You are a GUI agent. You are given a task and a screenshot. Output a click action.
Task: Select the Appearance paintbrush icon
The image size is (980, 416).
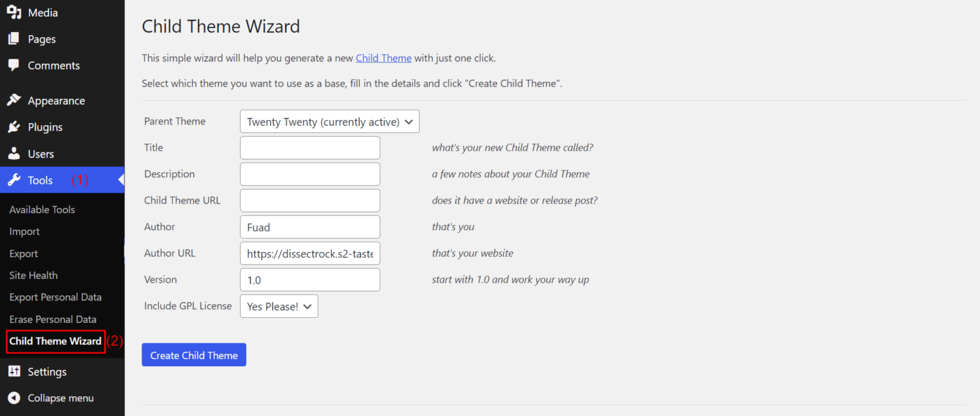[14, 100]
